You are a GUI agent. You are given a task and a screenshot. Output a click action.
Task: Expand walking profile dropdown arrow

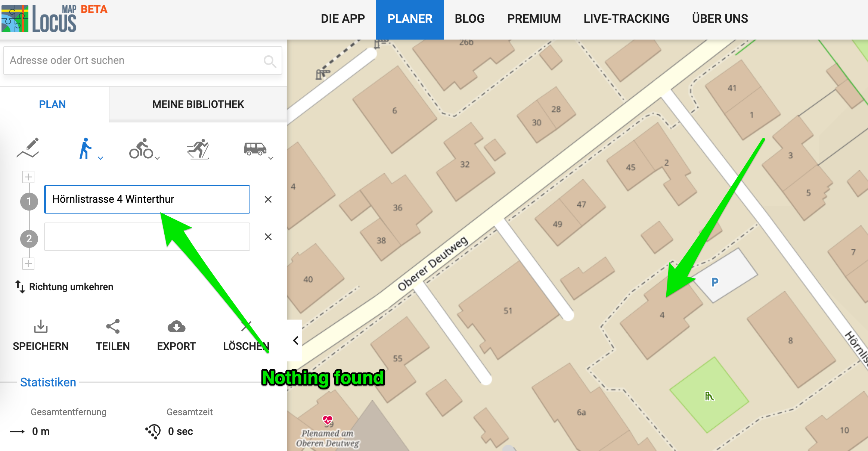(100, 158)
